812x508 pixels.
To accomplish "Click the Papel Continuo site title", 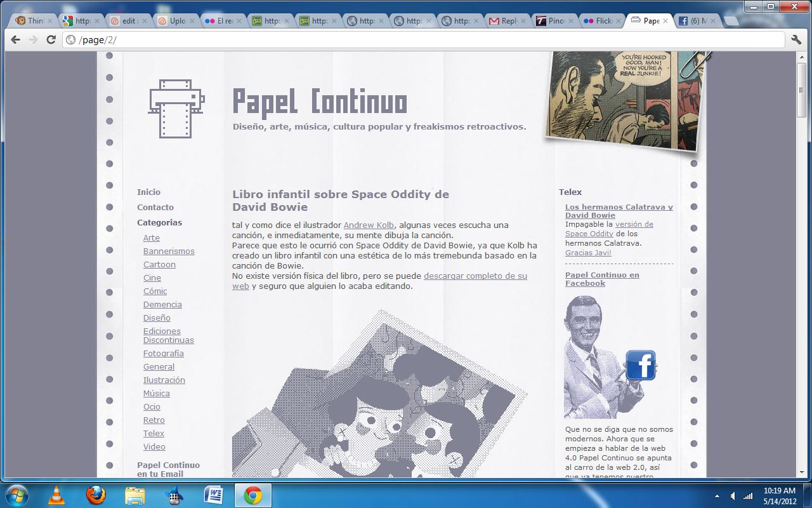I will click(320, 102).
